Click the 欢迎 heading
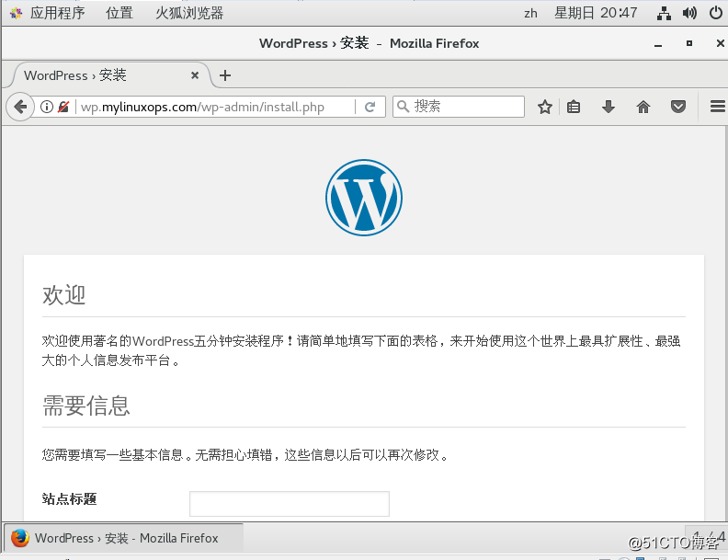The image size is (728, 560). (63, 295)
